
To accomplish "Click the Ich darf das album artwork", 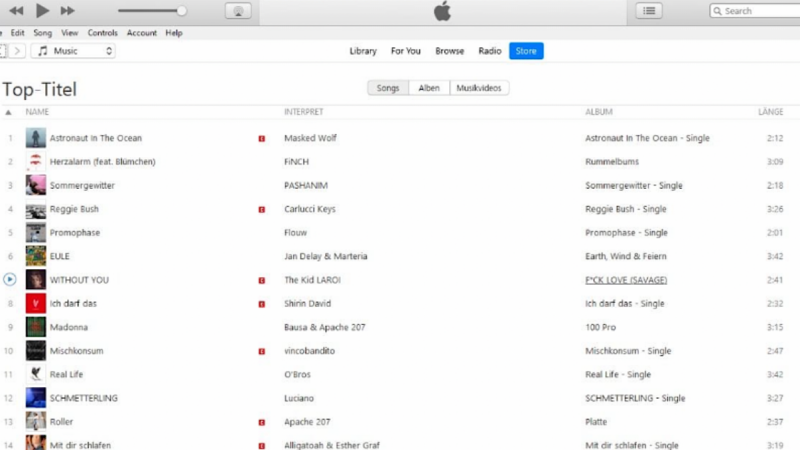I will pyautogui.click(x=36, y=304).
